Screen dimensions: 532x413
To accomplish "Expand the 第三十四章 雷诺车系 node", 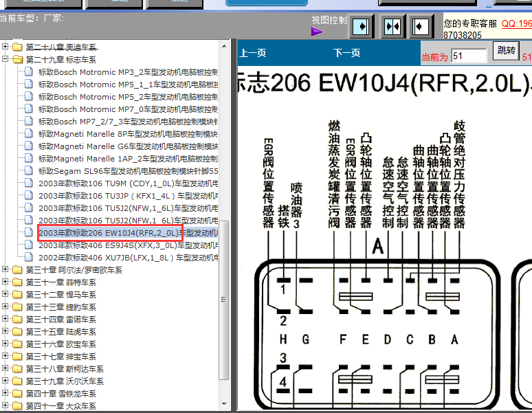I will pyautogui.click(x=5, y=319).
